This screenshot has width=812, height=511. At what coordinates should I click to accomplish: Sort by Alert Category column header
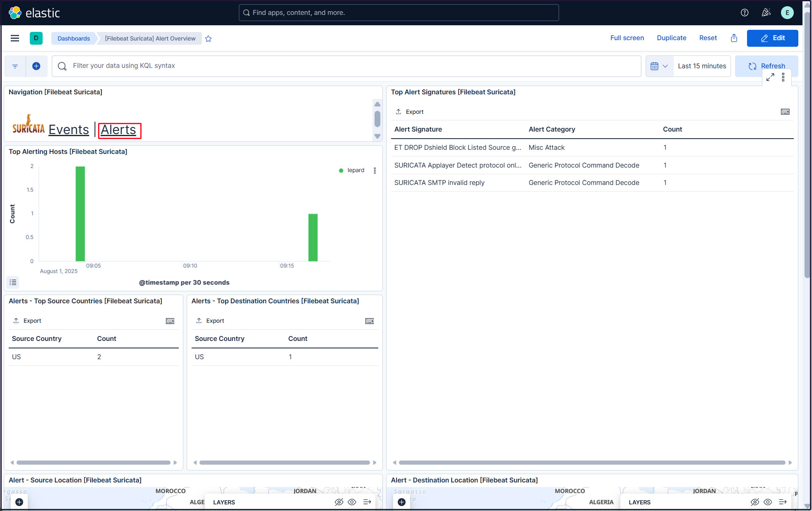point(552,130)
